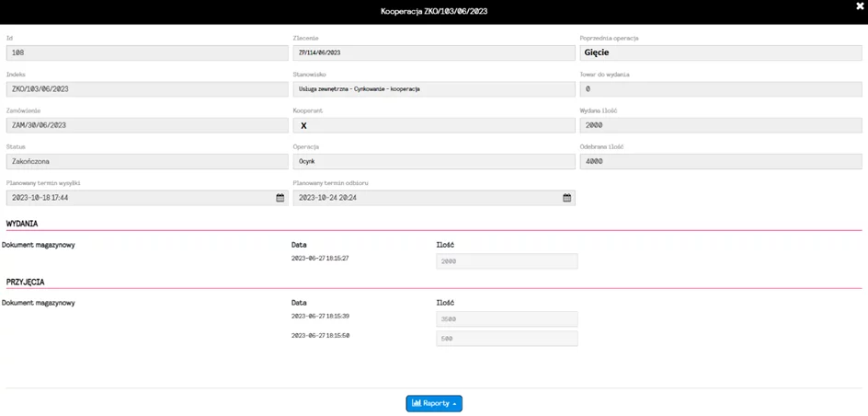Select the Towar do wydania field
The image size is (868, 416).
coord(721,89)
